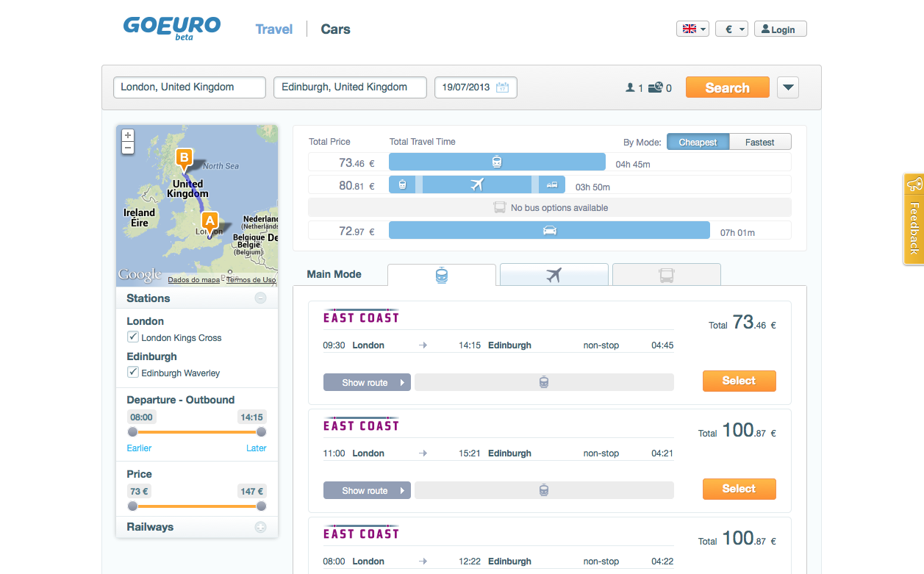
Task: Click Earlier departure link
Action: (139, 448)
